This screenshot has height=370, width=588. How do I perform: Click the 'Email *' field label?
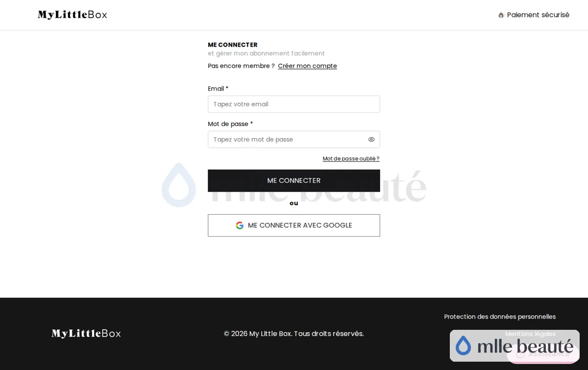point(218,89)
